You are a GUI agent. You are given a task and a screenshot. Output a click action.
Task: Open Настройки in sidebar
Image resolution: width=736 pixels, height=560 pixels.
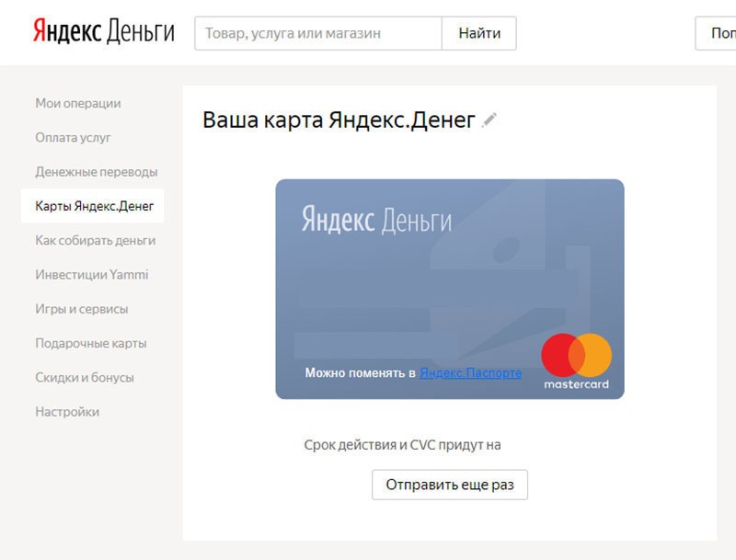67,411
